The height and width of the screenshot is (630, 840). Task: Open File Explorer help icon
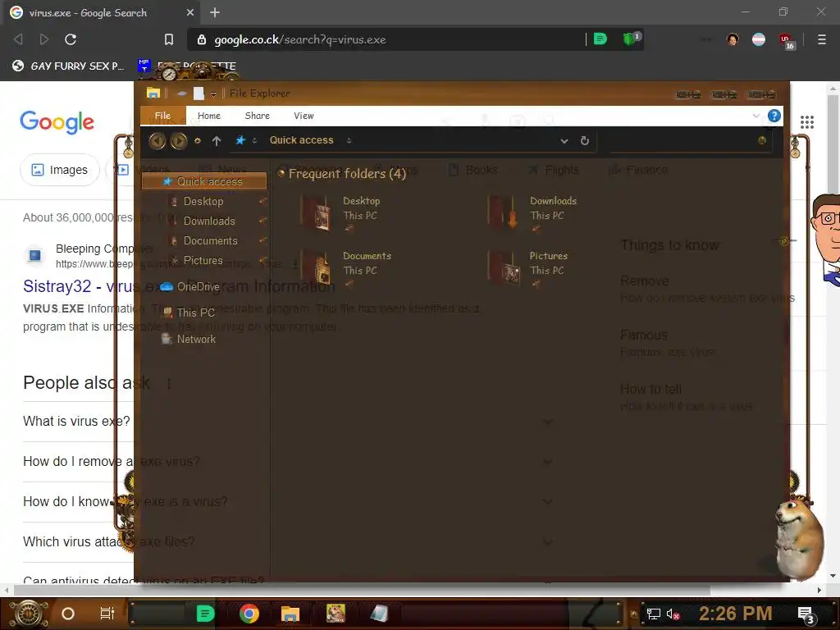tap(774, 116)
